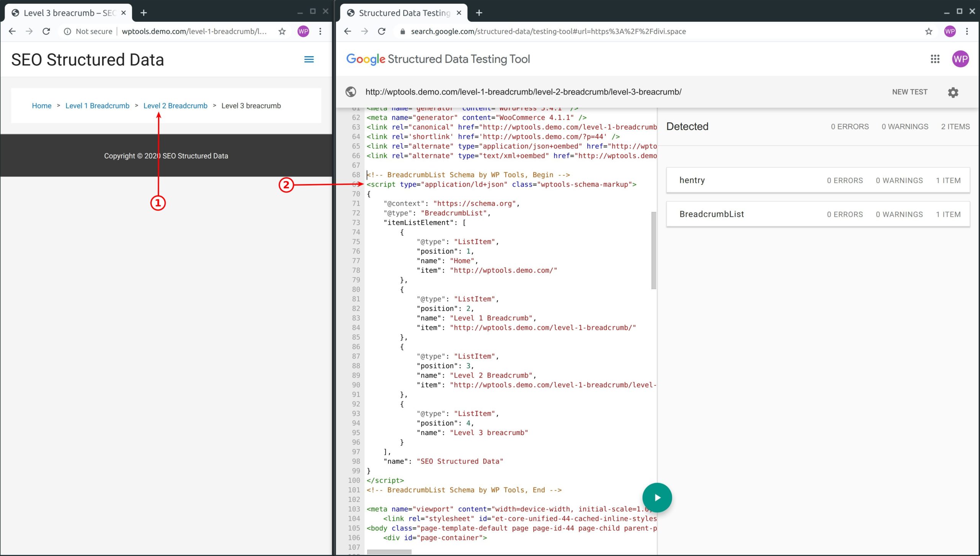Click tested URL text in testing tool
Screen dimensions: 980x556
(523, 92)
